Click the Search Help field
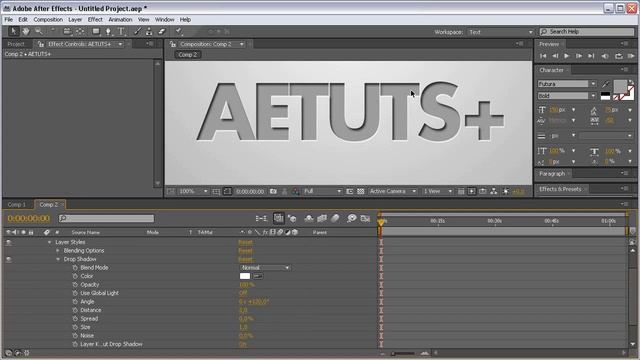The width and height of the screenshot is (640, 360). (x=587, y=32)
